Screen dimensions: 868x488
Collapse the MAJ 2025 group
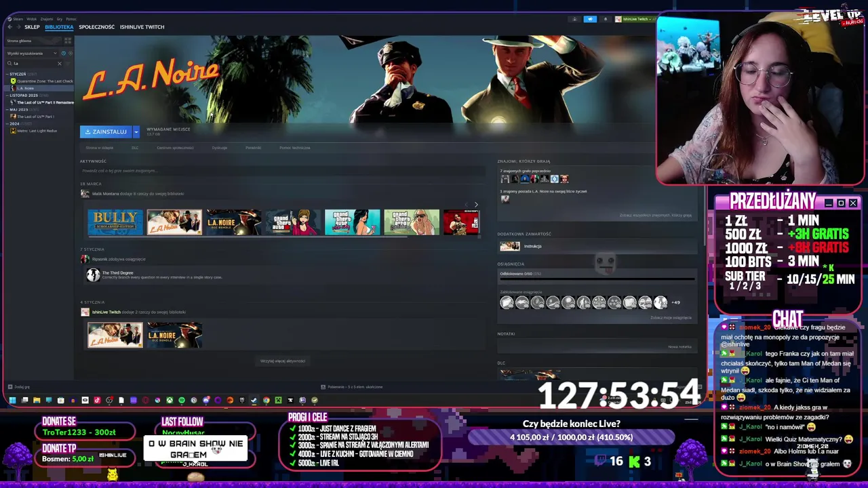[x=7, y=110]
